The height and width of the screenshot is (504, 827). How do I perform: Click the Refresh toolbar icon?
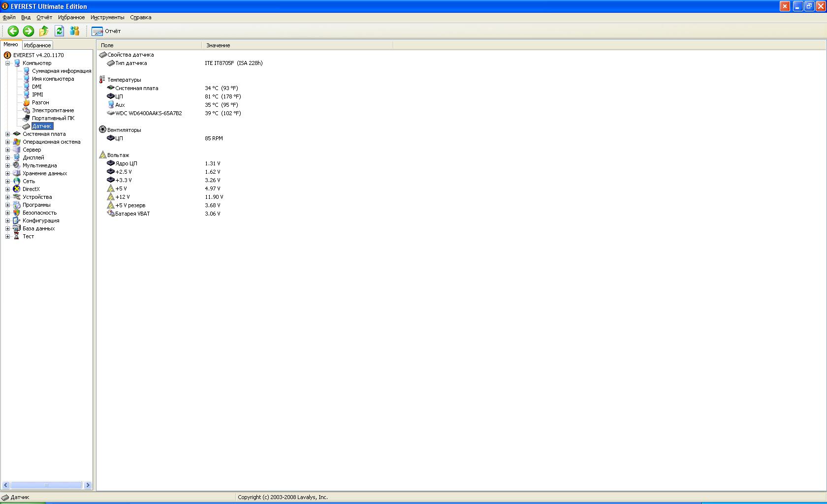tap(59, 31)
